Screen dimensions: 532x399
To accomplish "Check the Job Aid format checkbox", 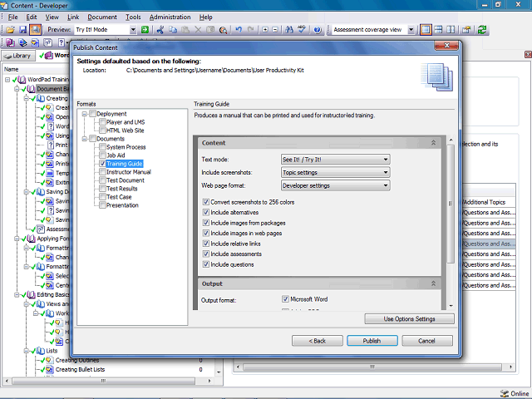I will 102,155.
